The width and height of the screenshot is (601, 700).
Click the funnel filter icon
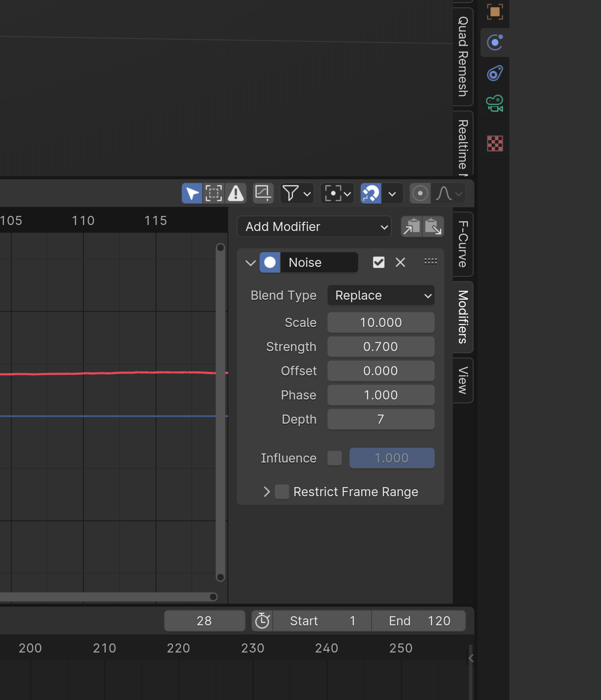click(x=290, y=193)
